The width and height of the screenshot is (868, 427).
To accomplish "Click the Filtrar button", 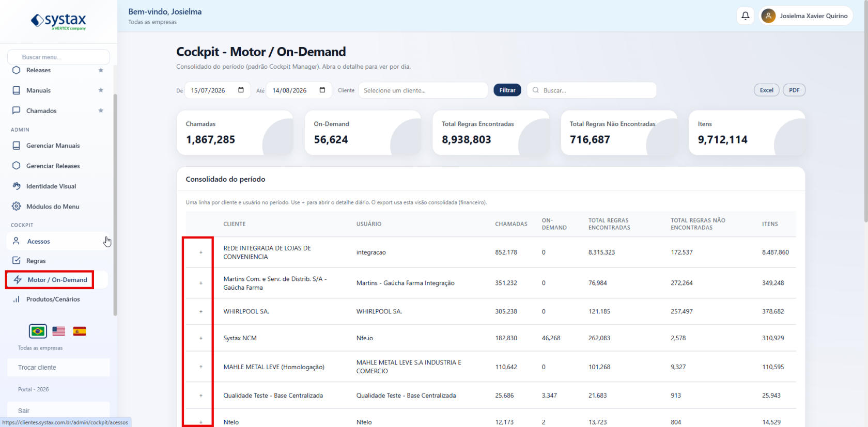I will click(x=507, y=90).
